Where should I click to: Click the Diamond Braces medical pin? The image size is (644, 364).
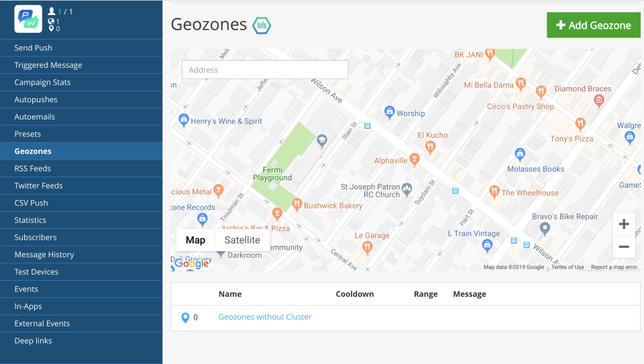599,100
